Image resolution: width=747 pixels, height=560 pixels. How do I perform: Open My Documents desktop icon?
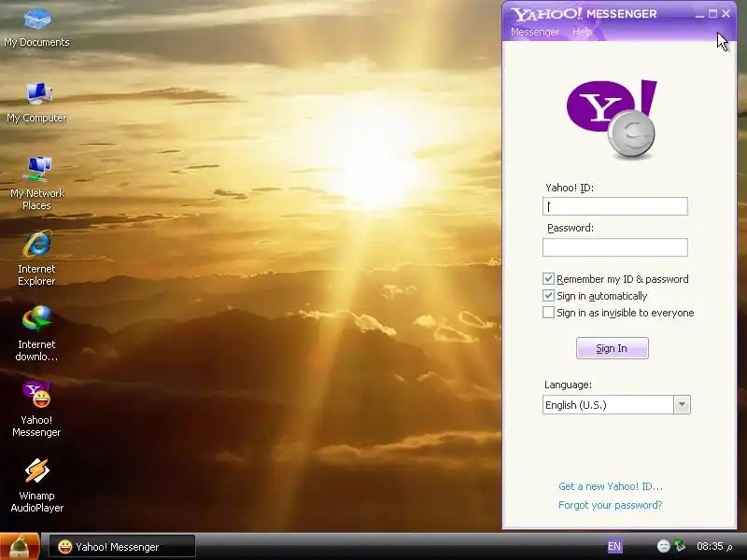tap(36, 28)
